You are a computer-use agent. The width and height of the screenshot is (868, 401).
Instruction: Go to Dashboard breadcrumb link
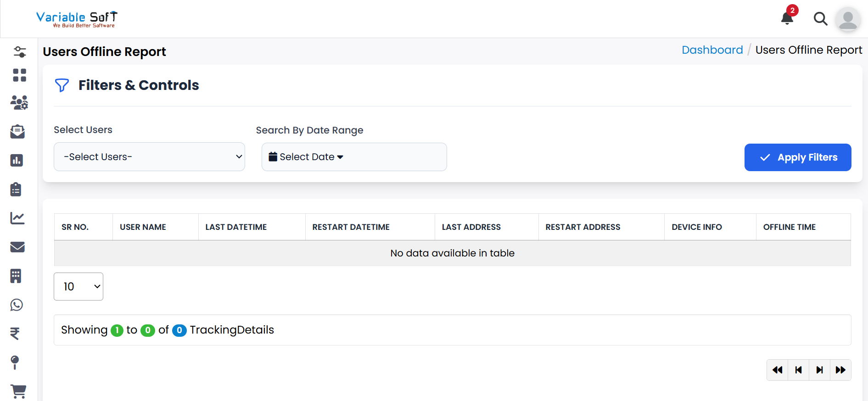(712, 50)
